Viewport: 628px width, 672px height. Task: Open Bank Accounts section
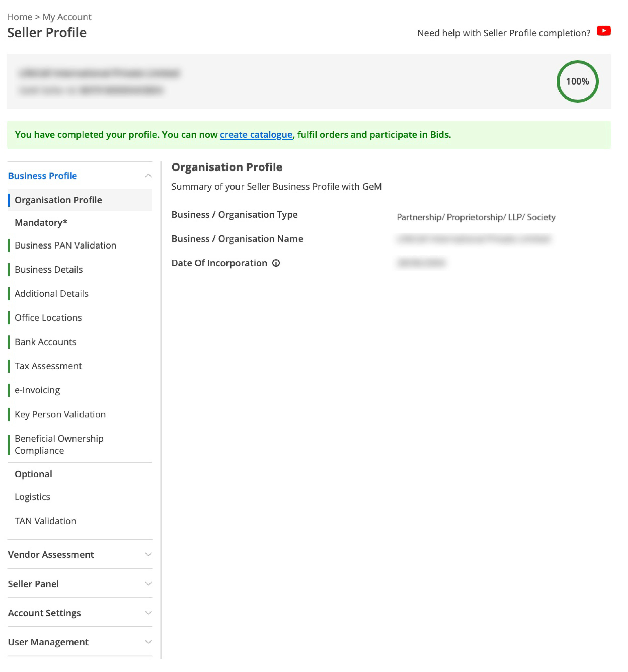point(45,342)
